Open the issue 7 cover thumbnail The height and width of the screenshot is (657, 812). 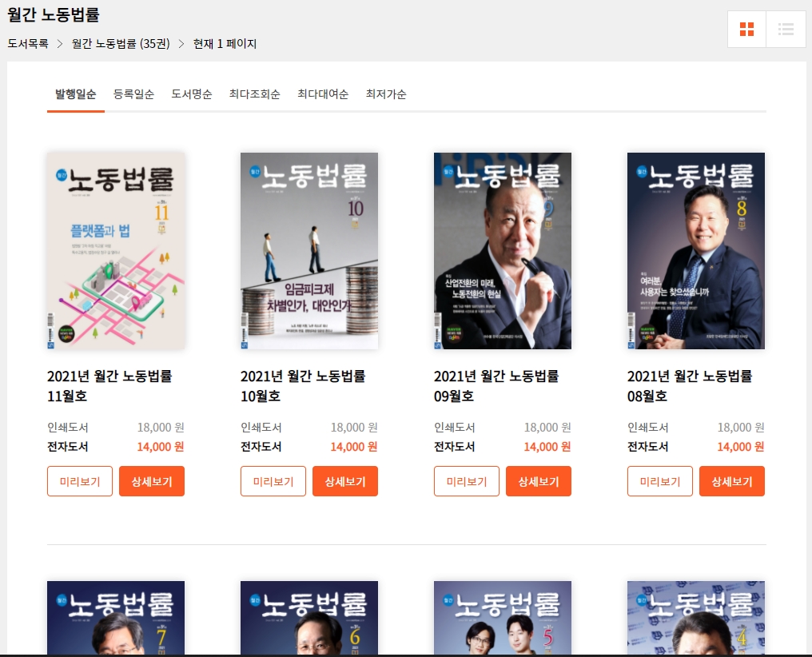pos(116,618)
